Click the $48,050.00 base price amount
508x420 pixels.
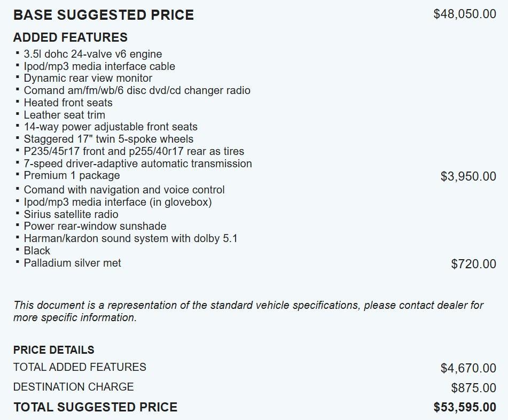click(465, 14)
